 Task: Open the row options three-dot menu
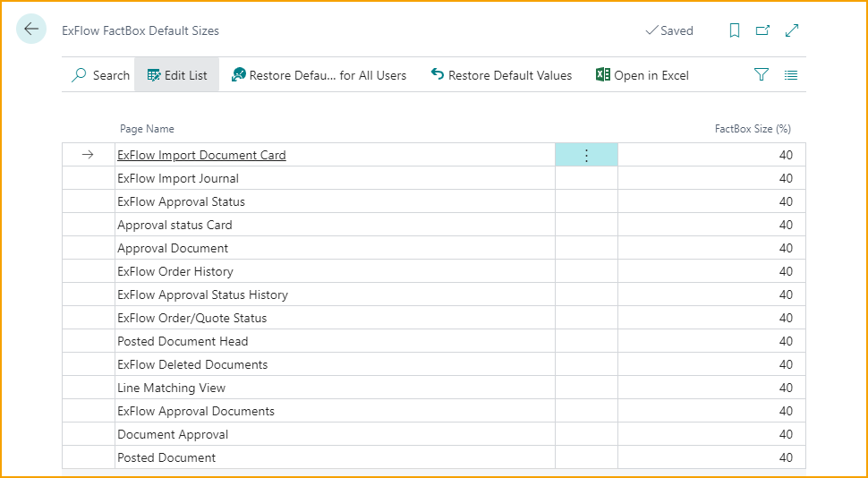coord(586,155)
